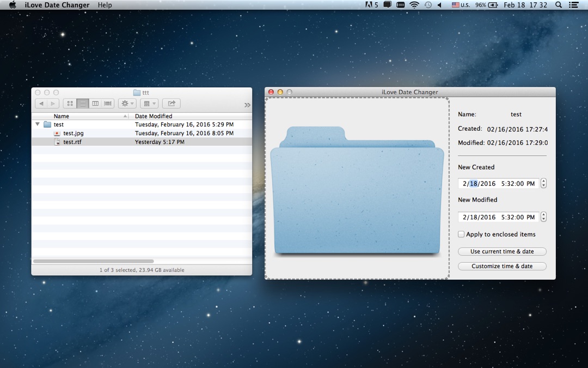Image resolution: width=588 pixels, height=368 pixels.
Task: Click the New Modified date field
Action: coord(498,217)
